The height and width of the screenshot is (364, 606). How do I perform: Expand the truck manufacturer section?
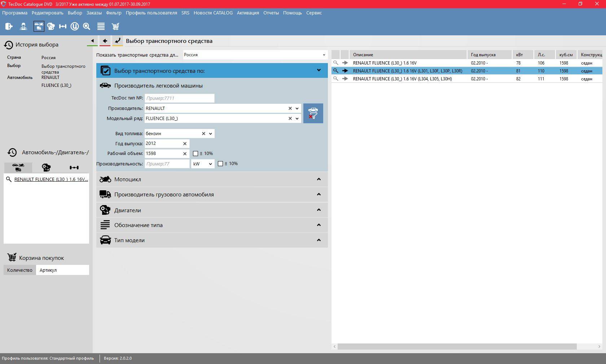[x=212, y=194]
